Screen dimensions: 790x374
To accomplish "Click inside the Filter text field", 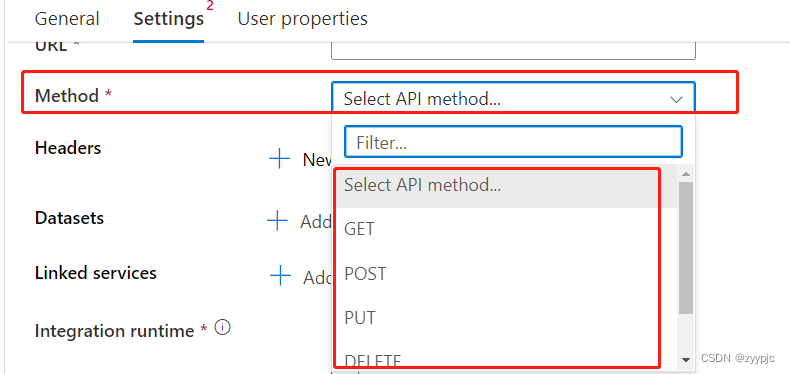I will pos(513,142).
